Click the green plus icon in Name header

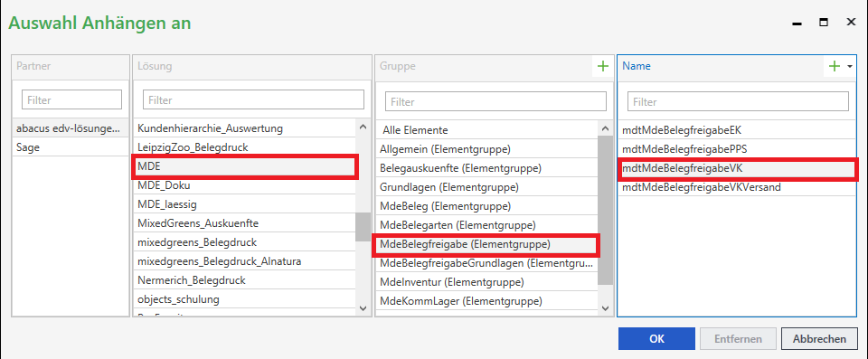[834, 67]
